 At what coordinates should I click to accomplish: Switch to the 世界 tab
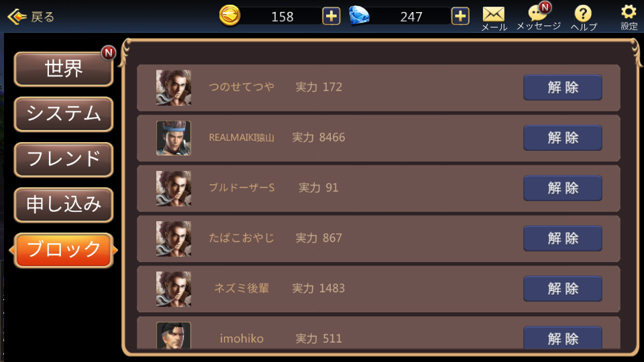click(x=64, y=69)
